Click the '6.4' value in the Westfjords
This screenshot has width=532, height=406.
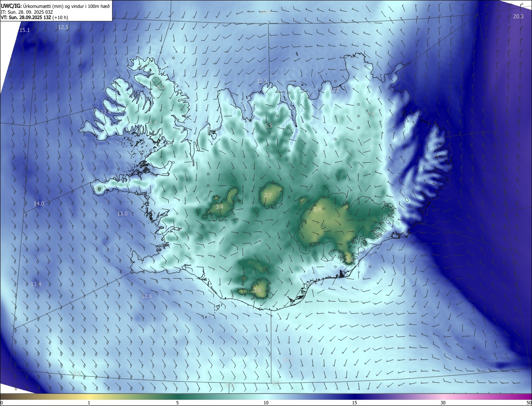click(x=153, y=123)
